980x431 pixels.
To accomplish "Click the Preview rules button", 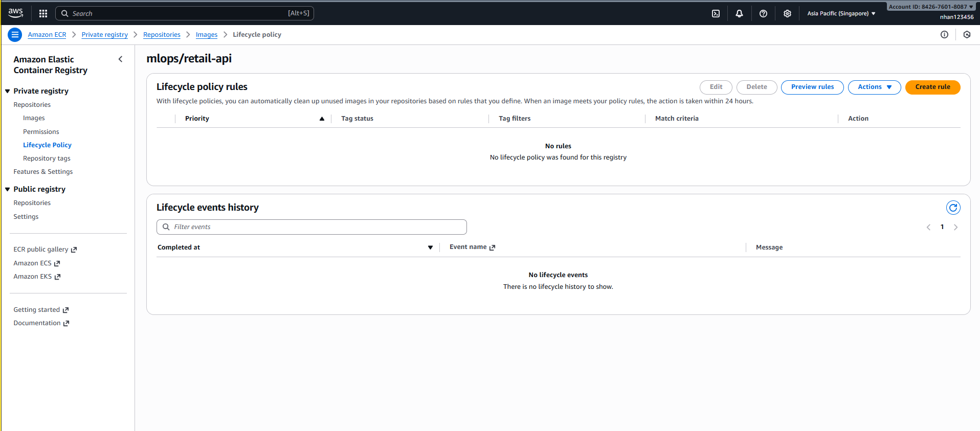I will pos(812,87).
